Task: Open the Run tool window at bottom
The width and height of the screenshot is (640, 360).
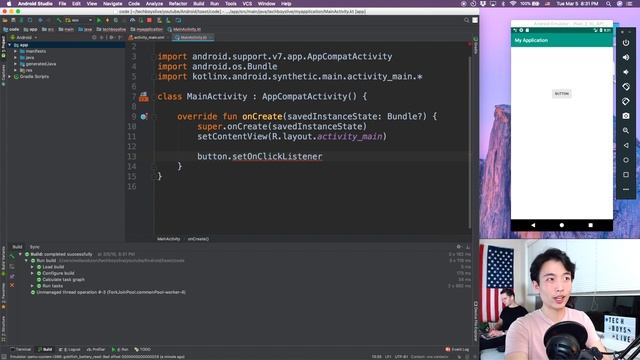Action: [x=120, y=349]
